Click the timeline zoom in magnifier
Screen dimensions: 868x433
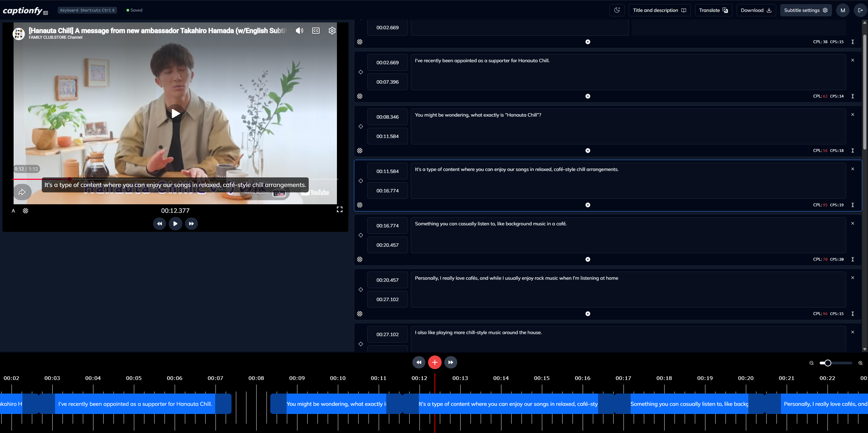tap(860, 363)
